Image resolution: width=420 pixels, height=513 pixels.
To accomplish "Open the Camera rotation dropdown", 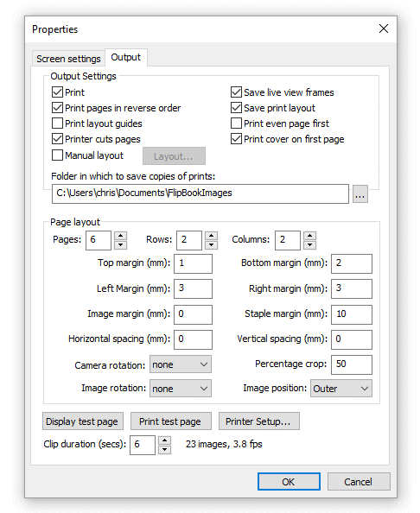I will point(181,364).
